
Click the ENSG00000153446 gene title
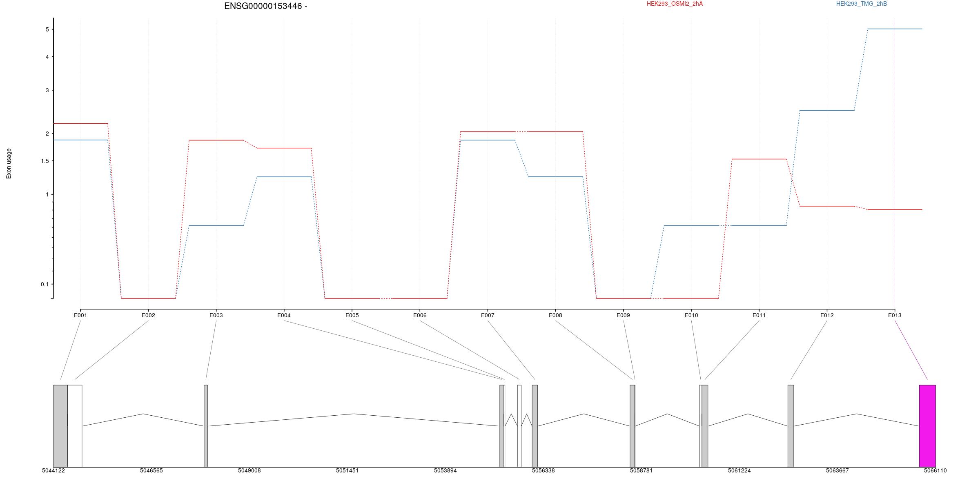point(265,6)
